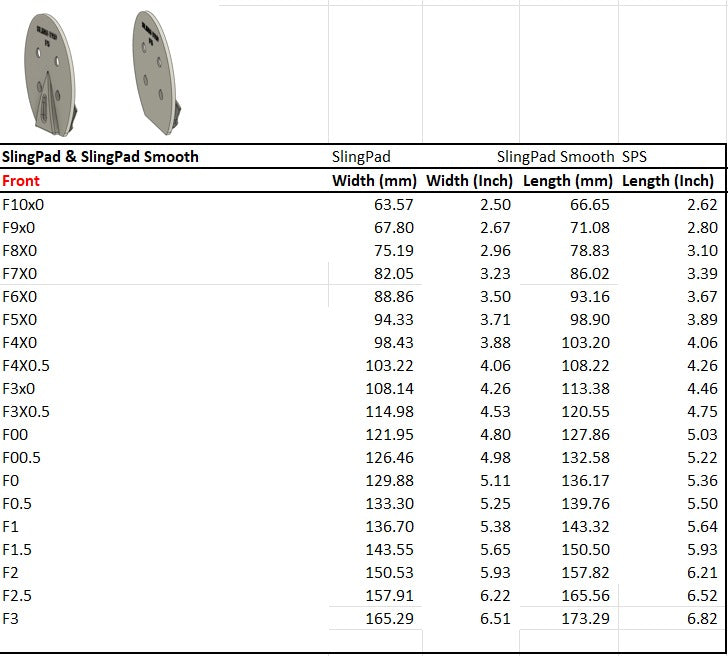Click the 'Length (Inch)' column header

point(668,181)
